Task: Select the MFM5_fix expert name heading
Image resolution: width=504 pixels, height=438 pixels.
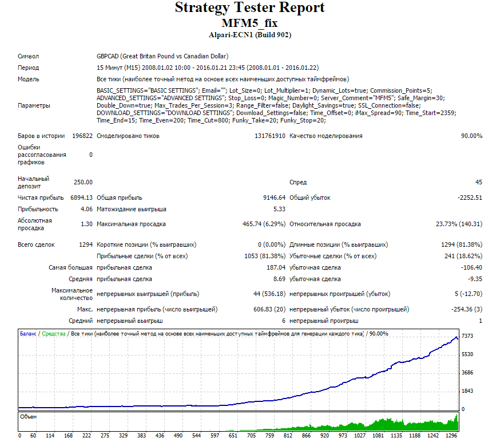Action: pyautogui.click(x=250, y=23)
